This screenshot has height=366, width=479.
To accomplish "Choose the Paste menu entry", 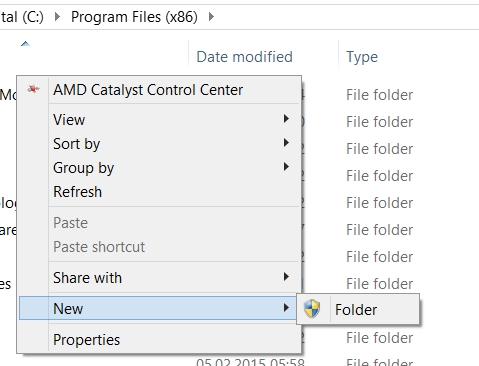I will pyautogui.click(x=159, y=223).
